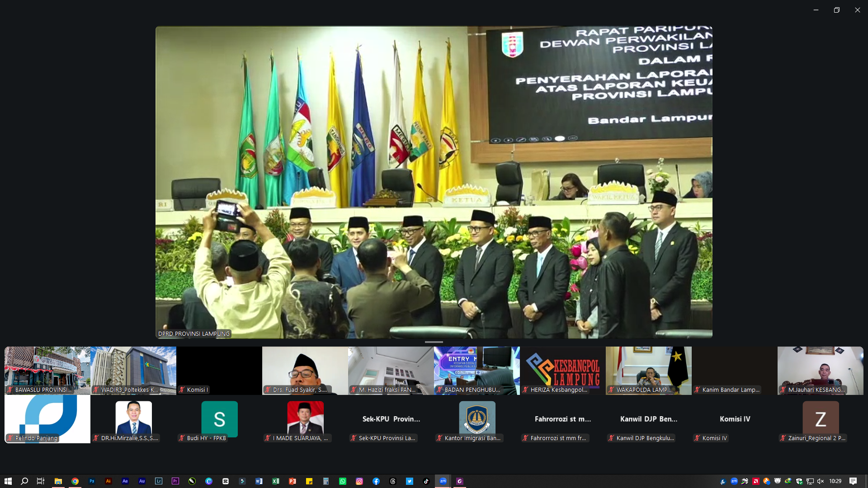The width and height of the screenshot is (868, 488).
Task: Launch Adobe After Effects from the taskbar
Action: (x=125, y=481)
